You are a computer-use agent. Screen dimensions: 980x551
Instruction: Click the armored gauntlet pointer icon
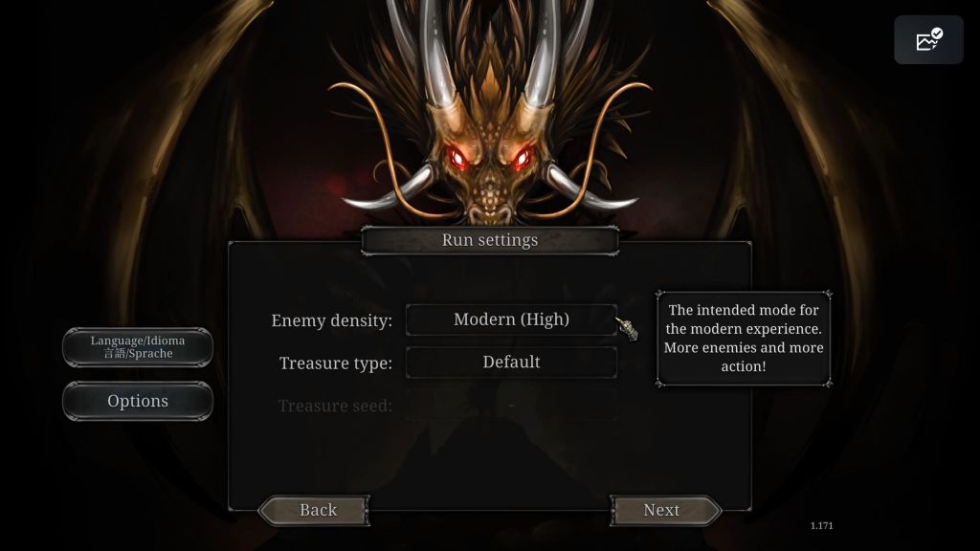point(628,328)
